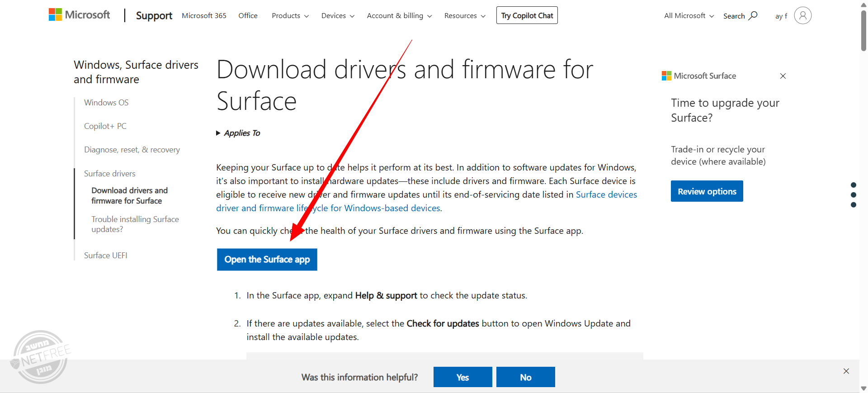The width and height of the screenshot is (868, 393).
Task: Click the NetFree watermark badge
Action: pyautogui.click(x=41, y=357)
